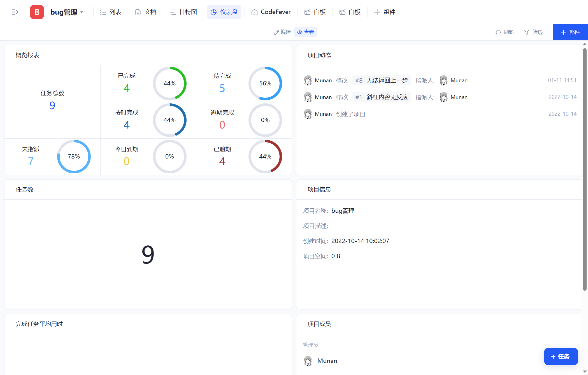The height and width of the screenshot is (375, 588).
Task: Open the 部件 widget dropdown button
Action: [x=570, y=32]
